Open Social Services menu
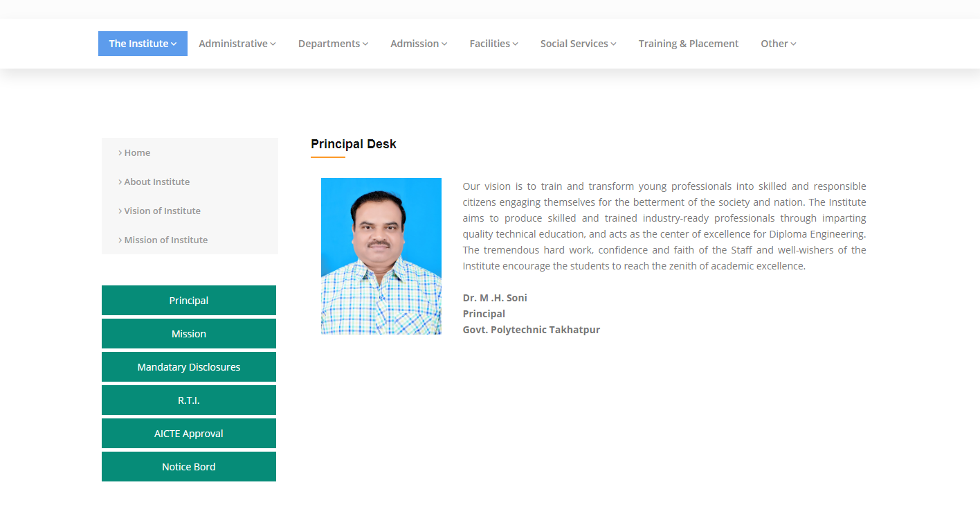The image size is (980, 514). [x=578, y=44]
